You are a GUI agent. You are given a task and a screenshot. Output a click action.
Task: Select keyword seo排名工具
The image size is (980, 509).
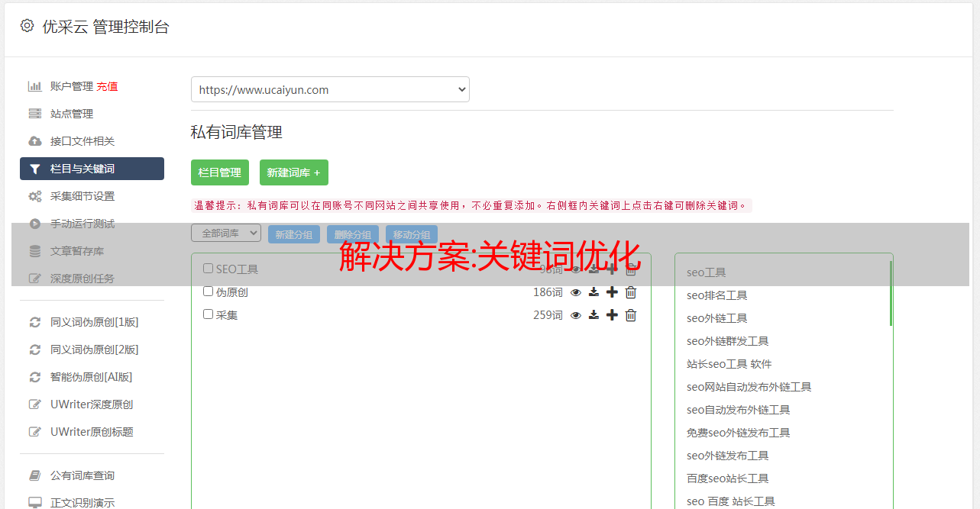tap(716, 295)
